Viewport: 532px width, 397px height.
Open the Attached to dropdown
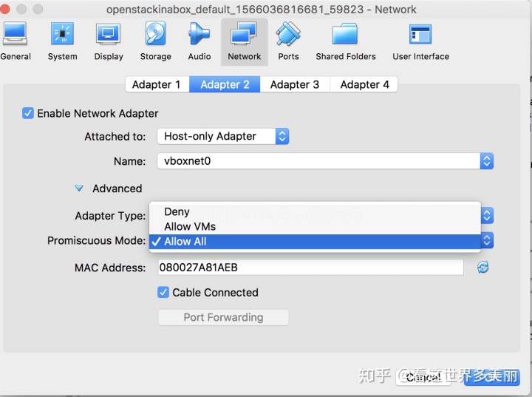(x=223, y=136)
